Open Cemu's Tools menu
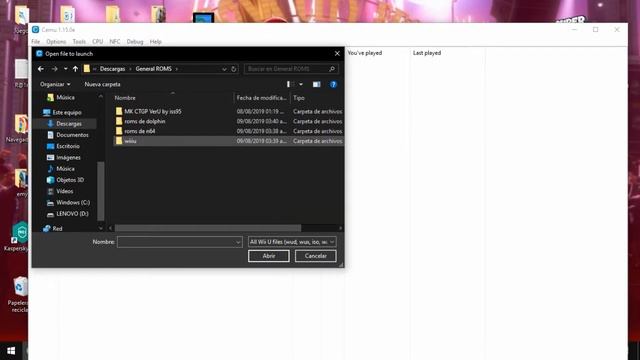Image resolution: width=640 pixels, height=360 pixels. [79, 42]
